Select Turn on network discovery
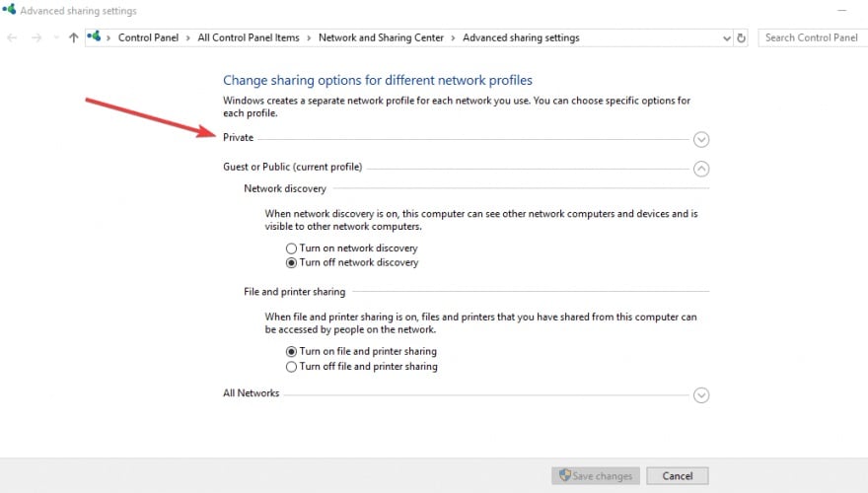This screenshot has width=868, height=493. pos(291,248)
